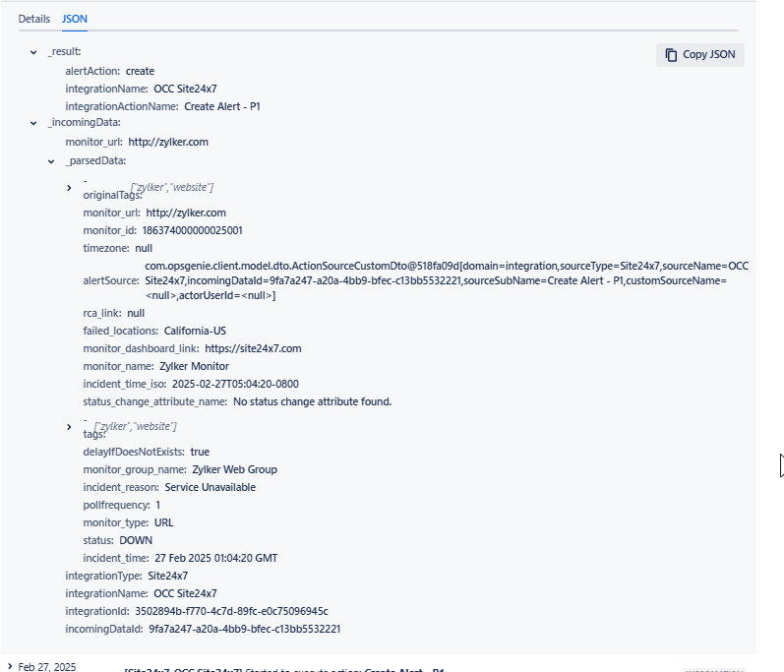The width and height of the screenshot is (784, 672).
Task: Click the top-level monitor_url zylker.com value
Action: tap(168, 142)
